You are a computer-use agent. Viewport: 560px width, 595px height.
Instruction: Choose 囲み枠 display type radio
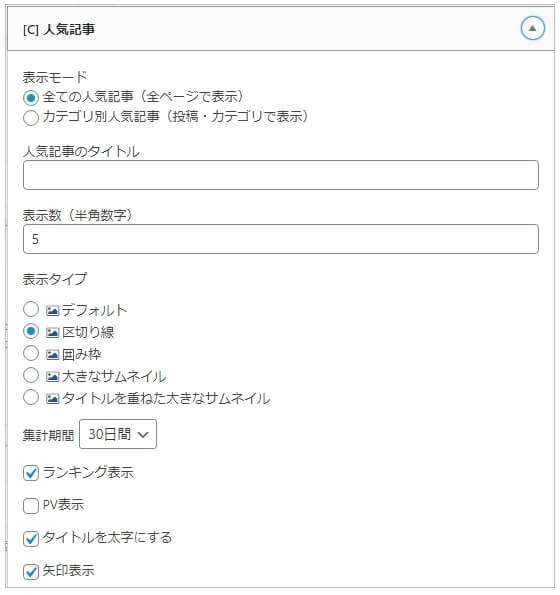31,353
